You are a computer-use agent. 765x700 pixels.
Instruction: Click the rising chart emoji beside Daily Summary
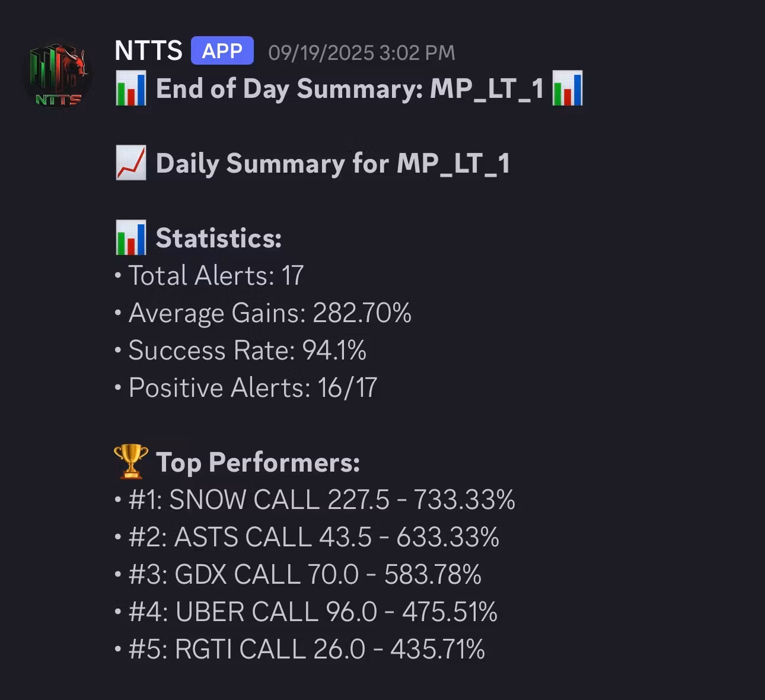click(131, 164)
